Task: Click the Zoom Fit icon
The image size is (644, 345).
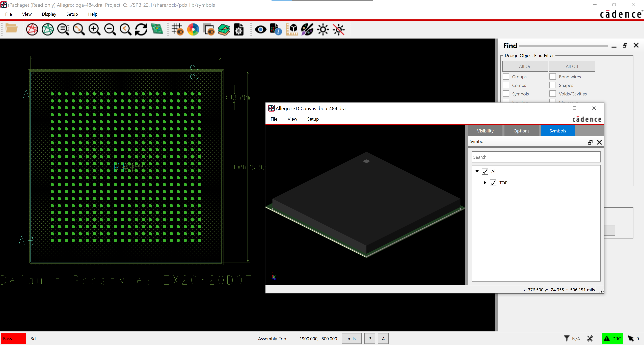Action: (x=79, y=29)
